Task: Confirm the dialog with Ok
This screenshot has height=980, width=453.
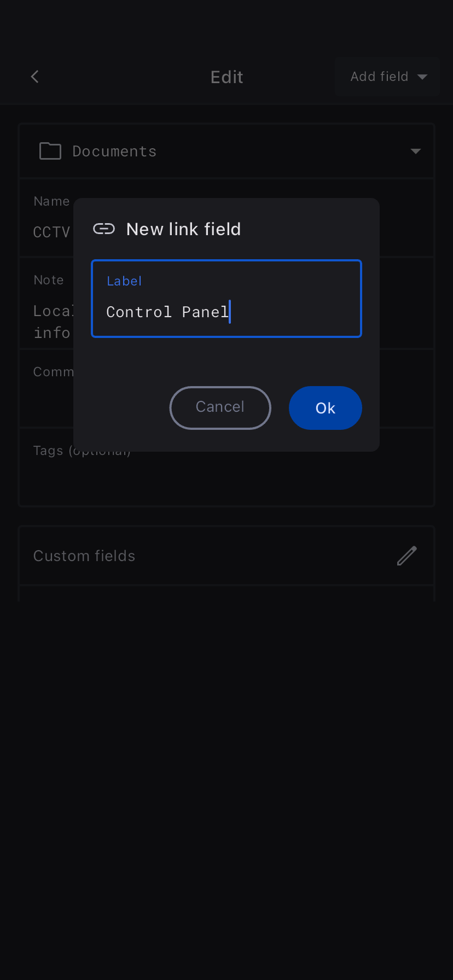Action: (x=325, y=408)
